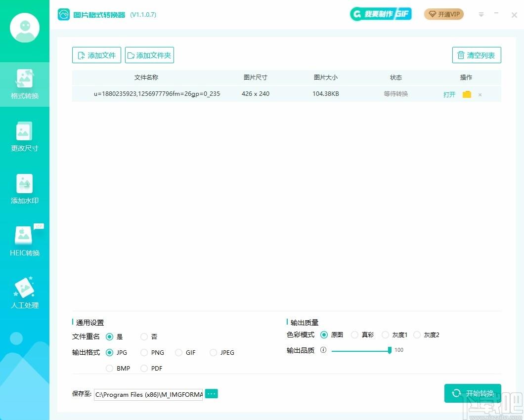Click the 图片尺寸 column header

(x=255, y=78)
